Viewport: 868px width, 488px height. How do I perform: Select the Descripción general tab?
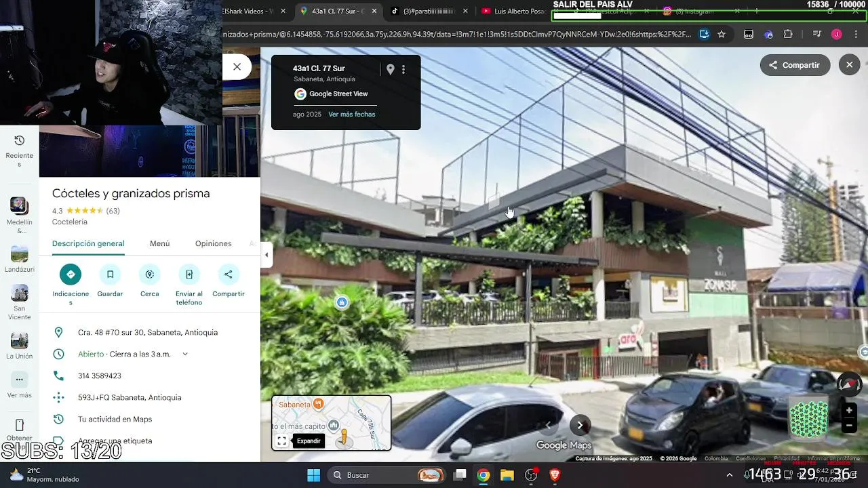click(88, 243)
